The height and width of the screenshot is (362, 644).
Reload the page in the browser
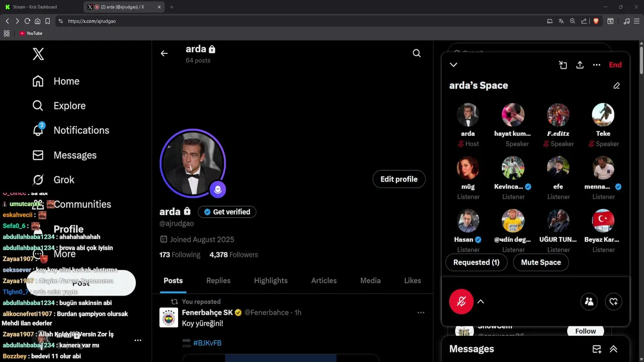click(27, 21)
